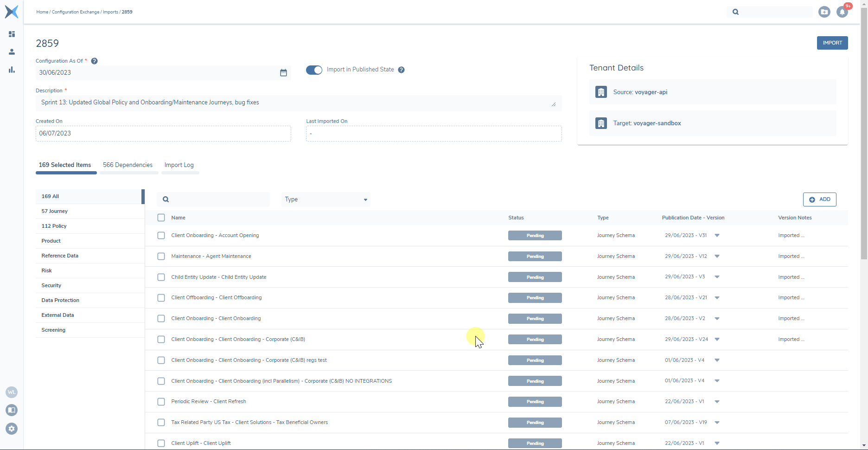Check the select-all checkbox in the Name header
The image size is (868, 450).
(x=161, y=218)
